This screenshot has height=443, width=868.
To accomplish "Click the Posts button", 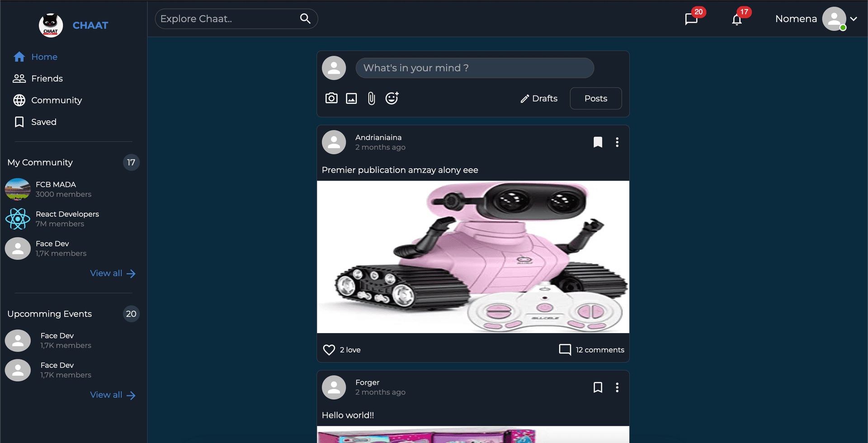I will click(x=596, y=98).
